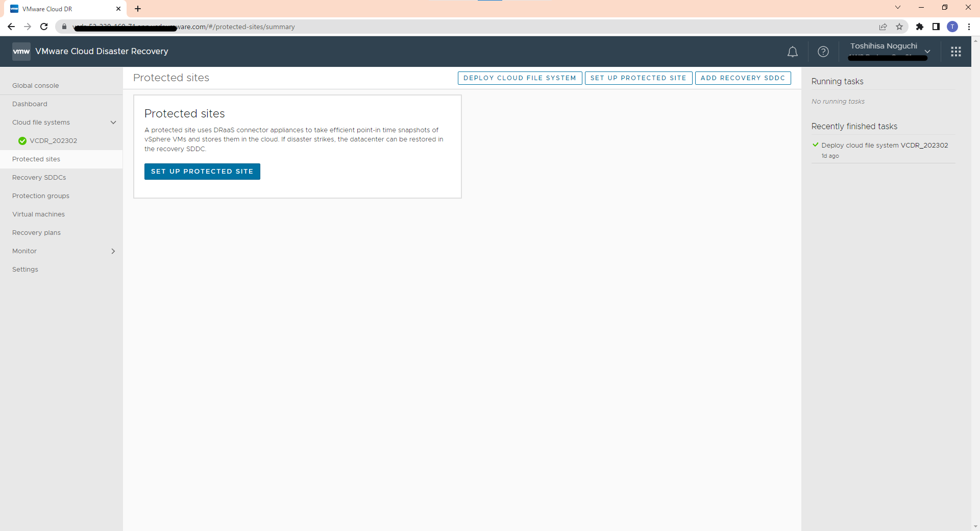Viewport: 980px width, 531px height.
Task: Share this page from address bar
Action: (883, 27)
